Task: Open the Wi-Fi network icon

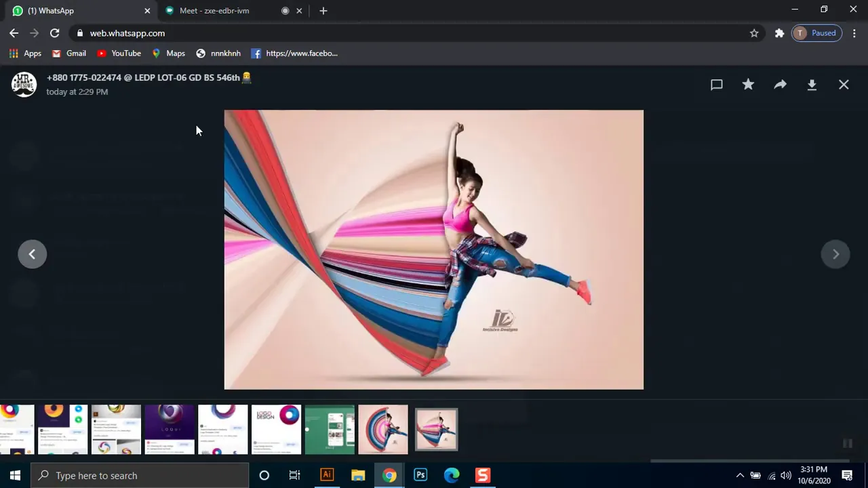Action: coord(771,475)
